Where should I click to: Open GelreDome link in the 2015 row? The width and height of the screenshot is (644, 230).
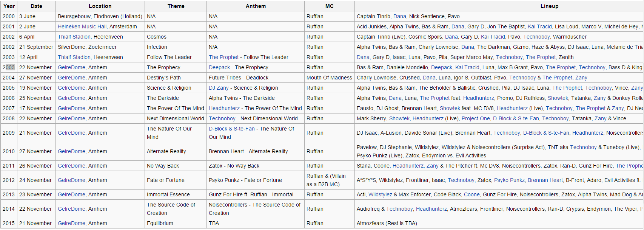[x=71, y=223]
